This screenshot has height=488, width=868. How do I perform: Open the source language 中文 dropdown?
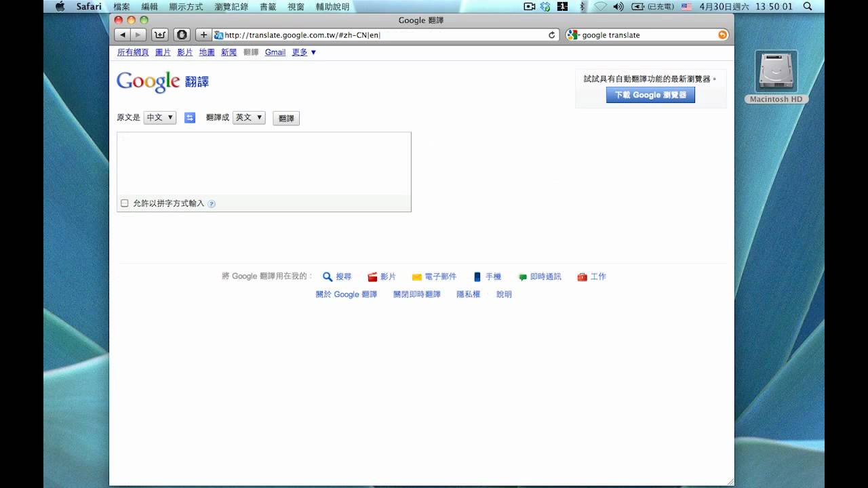pyautogui.click(x=160, y=118)
